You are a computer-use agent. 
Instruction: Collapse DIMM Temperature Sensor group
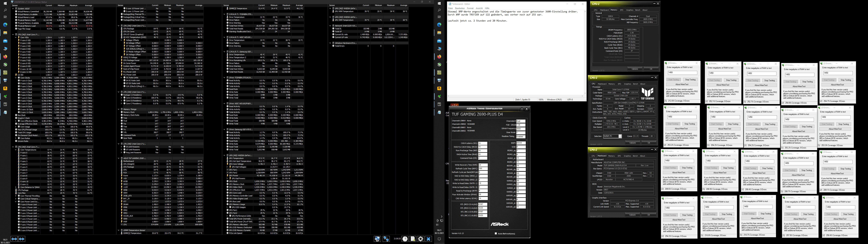119,230
